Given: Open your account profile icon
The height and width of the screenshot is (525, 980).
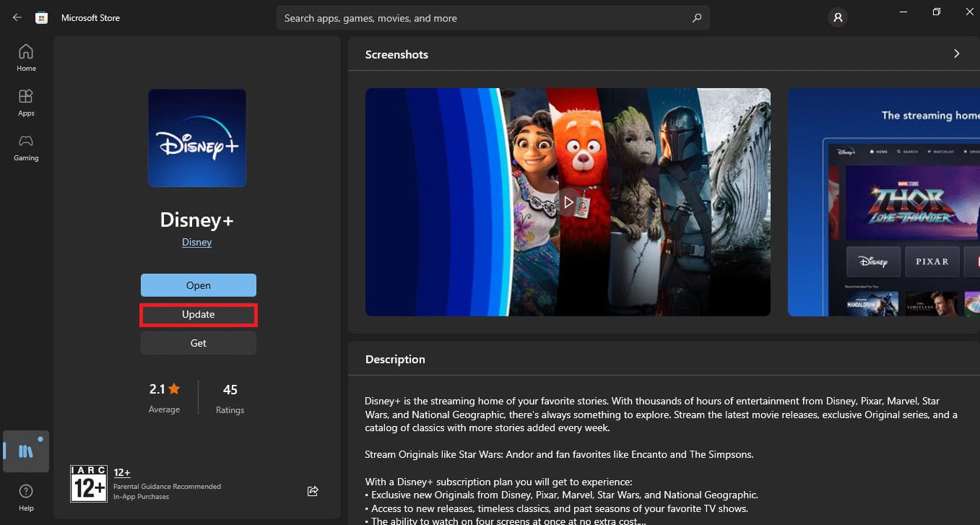Looking at the screenshot, I should pos(837,17).
